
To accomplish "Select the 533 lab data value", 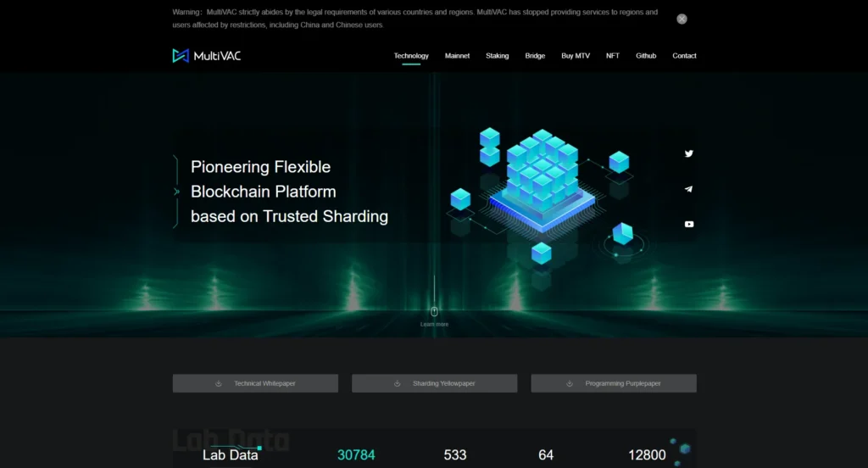I will pyautogui.click(x=455, y=454).
